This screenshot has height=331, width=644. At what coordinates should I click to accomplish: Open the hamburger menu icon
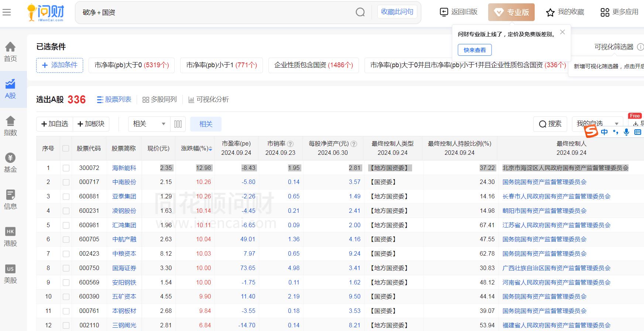(7, 13)
